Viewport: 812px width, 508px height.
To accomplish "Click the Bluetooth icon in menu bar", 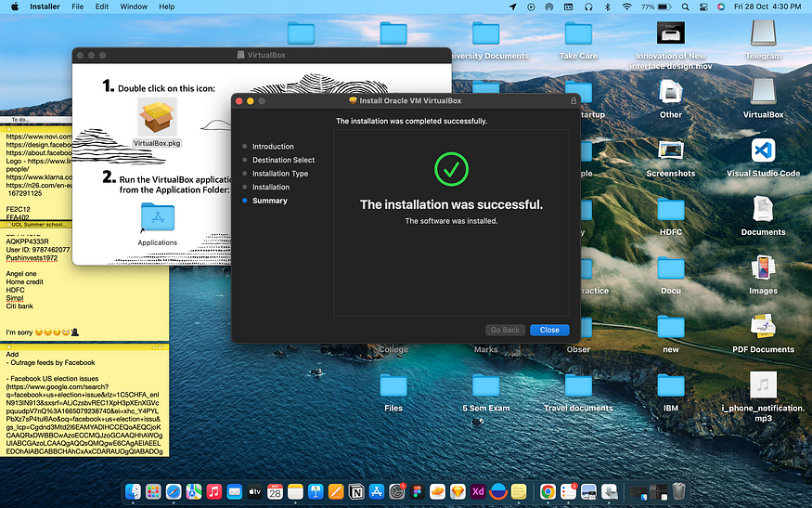I will pyautogui.click(x=608, y=7).
